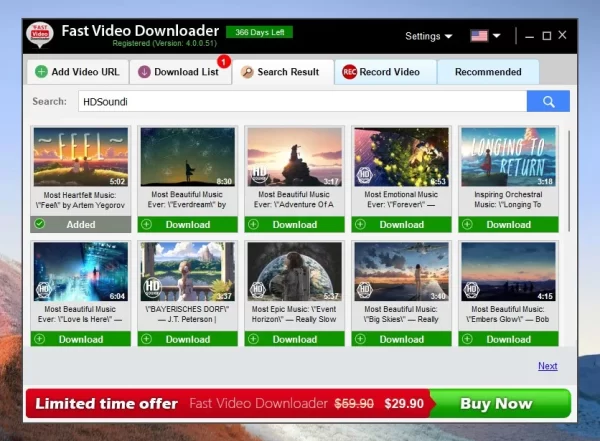This screenshot has width=600, height=441.
Task: Download the Embers Glow video
Action: point(509,339)
